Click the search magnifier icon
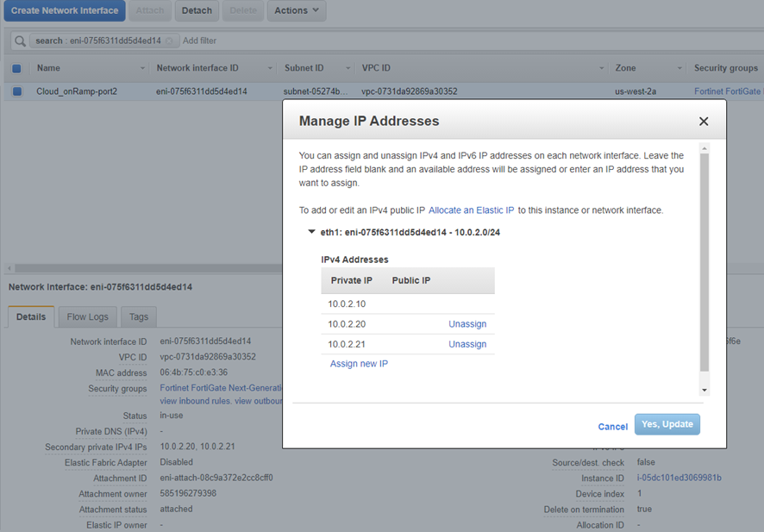The height and width of the screenshot is (532, 764). [20, 41]
